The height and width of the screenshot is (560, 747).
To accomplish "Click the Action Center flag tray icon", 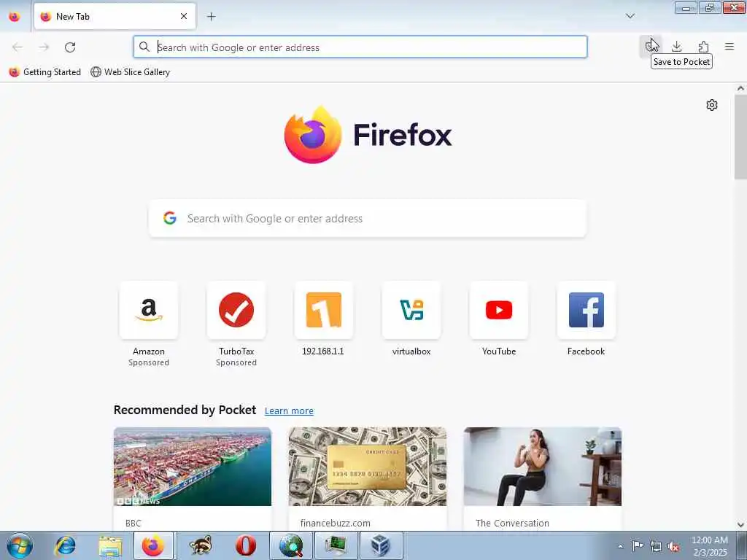I will pos(638,546).
